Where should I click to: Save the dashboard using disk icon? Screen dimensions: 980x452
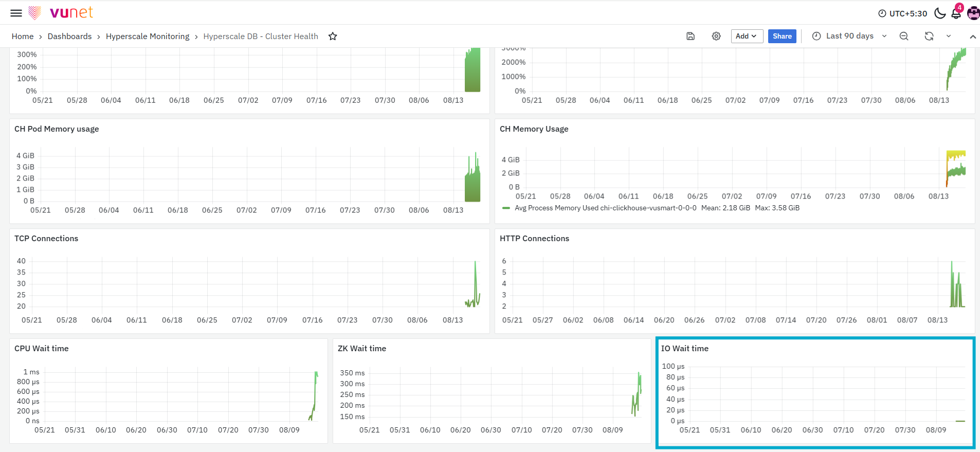click(691, 36)
